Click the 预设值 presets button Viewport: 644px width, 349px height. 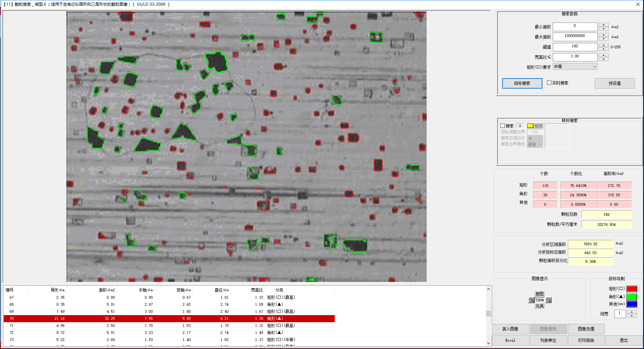click(614, 83)
